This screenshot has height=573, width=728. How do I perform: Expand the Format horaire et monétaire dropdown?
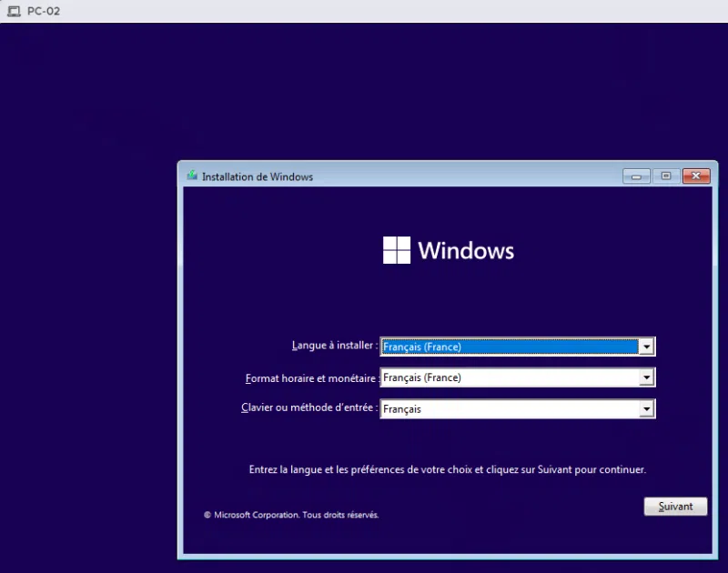pyautogui.click(x=648, y=377)
